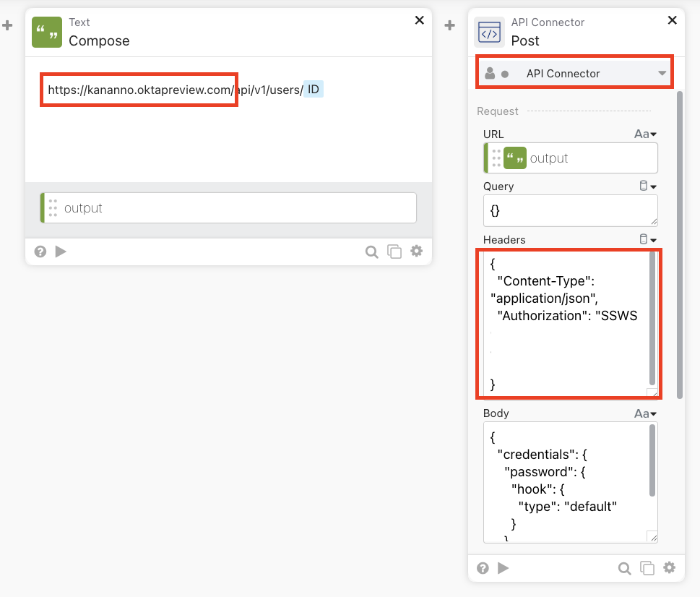Viewport: 700px width, 597px height.
Task: Run the Compose card with play icon
Action: tap(61, 252)
